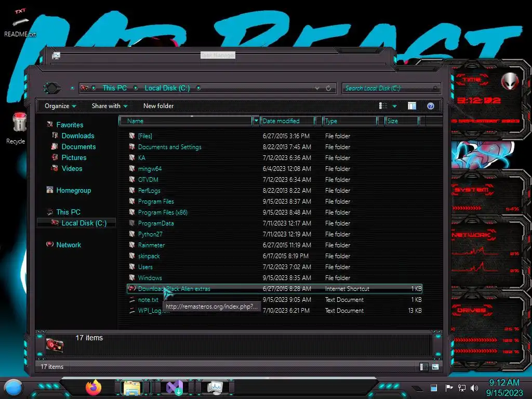Select the OTVDM folder
The width and height of the screenshot is (532, 399).
(x=148, y=179)
